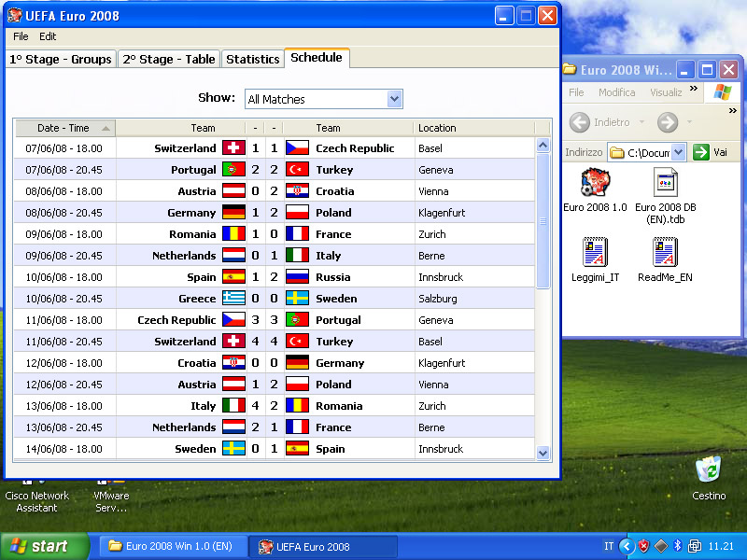Click the Switzerland flag in the 07/06/08 18.00 row
747x560 pixels.
pos(234,148)
